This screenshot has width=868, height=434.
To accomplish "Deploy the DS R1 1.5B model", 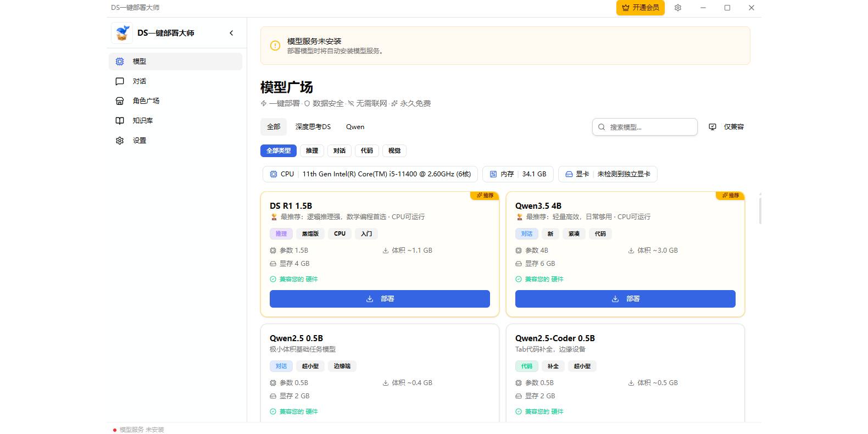I will click(x=380, y=299).
